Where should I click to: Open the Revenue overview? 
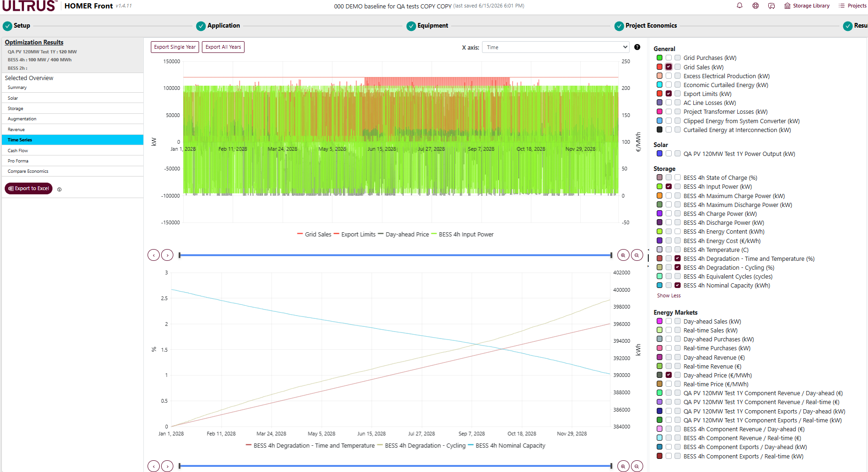coord(73,130)
